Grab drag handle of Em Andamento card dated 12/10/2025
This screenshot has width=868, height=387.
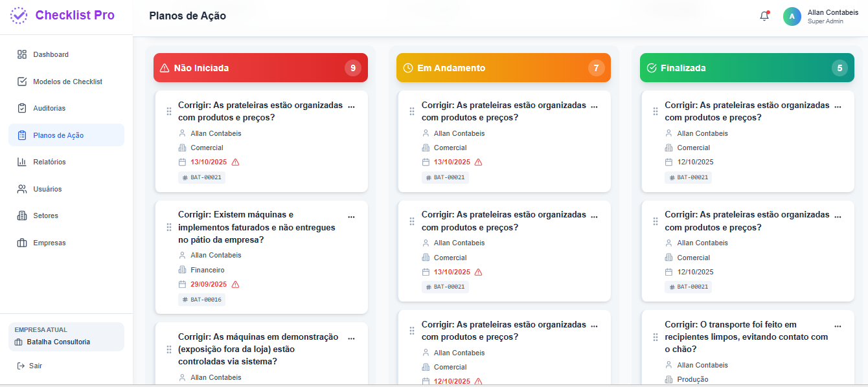[x=412, y=331]
